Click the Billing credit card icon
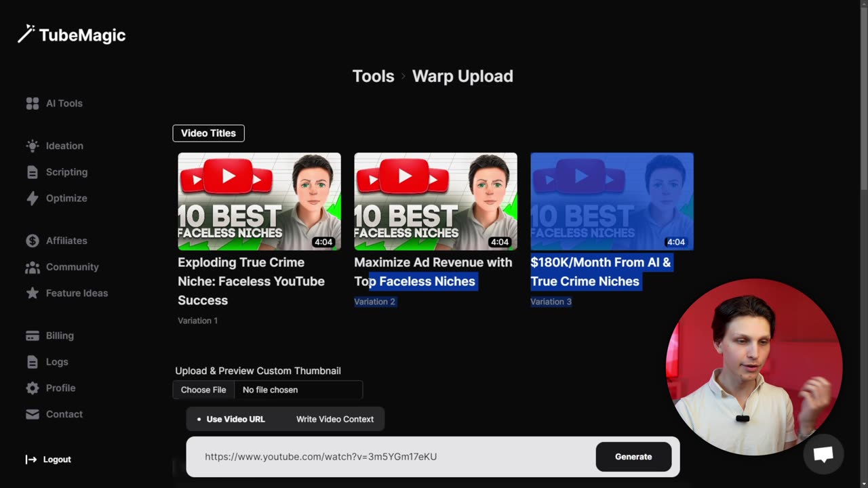 coord(33,336)
